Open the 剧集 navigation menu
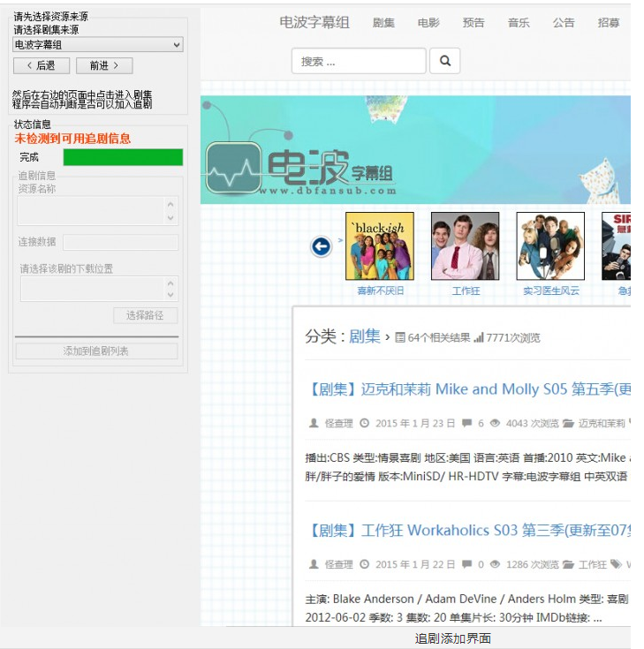644x649 pixels. [x=383, y=23]
